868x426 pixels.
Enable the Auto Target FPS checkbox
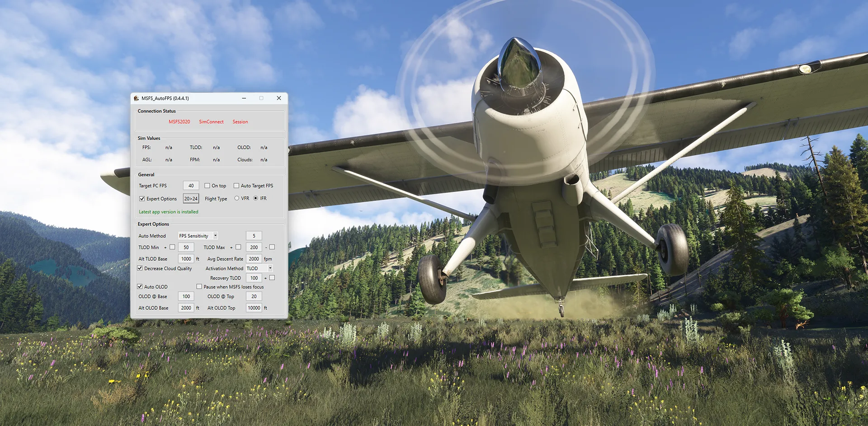tap(236, 186)
